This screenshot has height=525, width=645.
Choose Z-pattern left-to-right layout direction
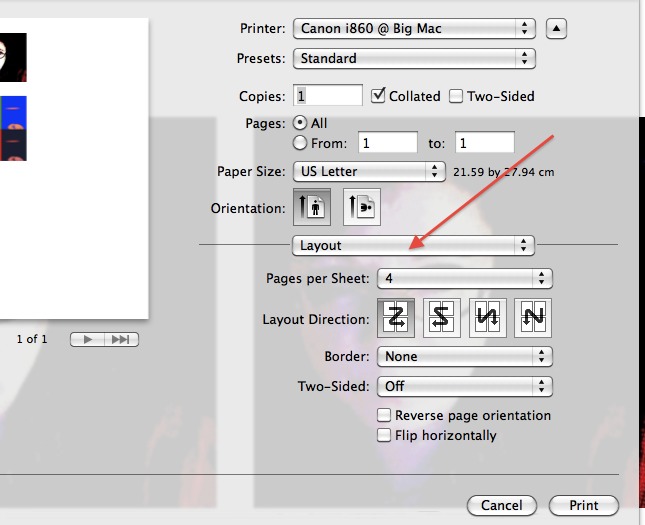(396, 318)
